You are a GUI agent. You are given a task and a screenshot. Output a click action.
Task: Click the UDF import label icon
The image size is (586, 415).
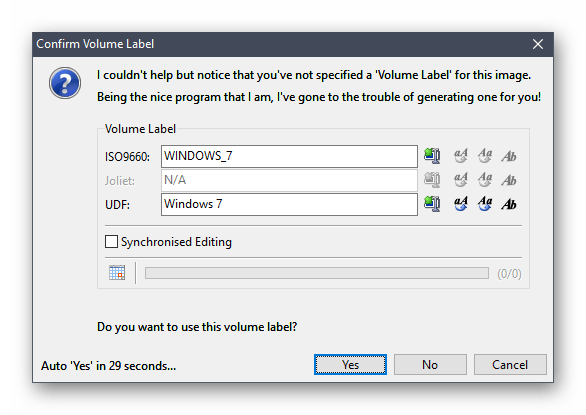432,204
